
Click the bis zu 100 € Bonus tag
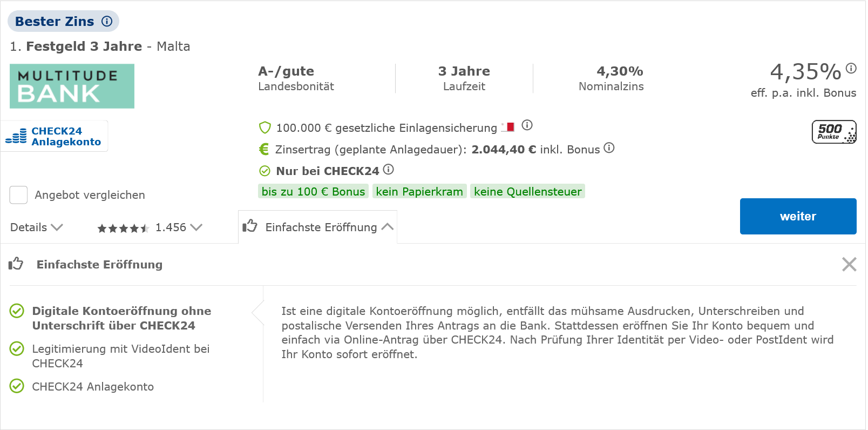tap(313, 192)
